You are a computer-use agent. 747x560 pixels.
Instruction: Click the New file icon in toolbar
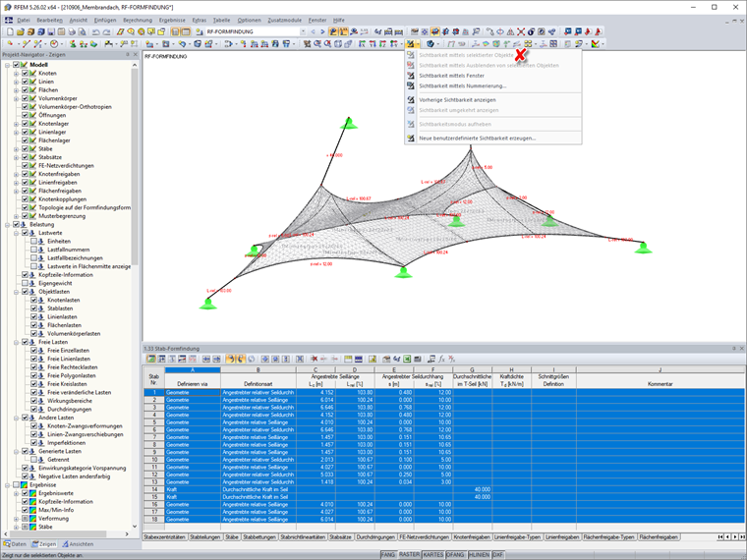[10, 31]
